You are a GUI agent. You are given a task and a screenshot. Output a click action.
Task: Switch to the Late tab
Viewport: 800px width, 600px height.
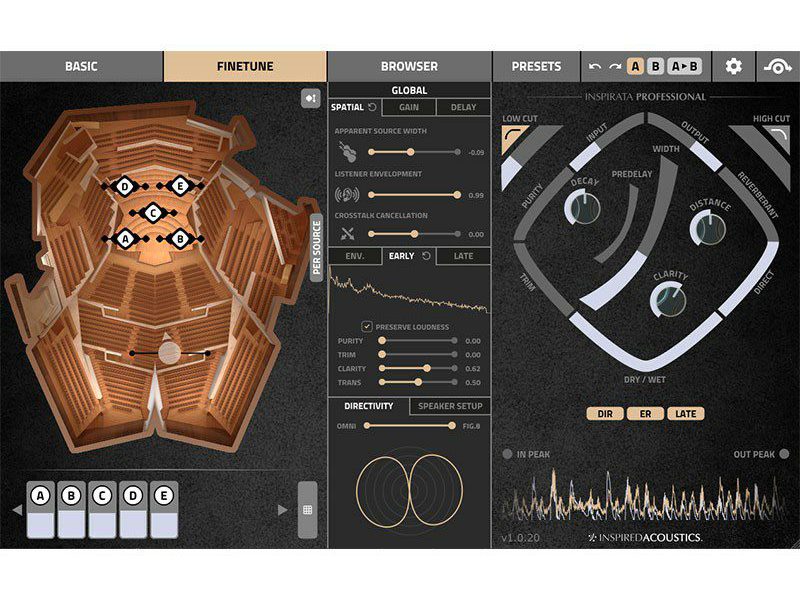(x=463, y=256)
